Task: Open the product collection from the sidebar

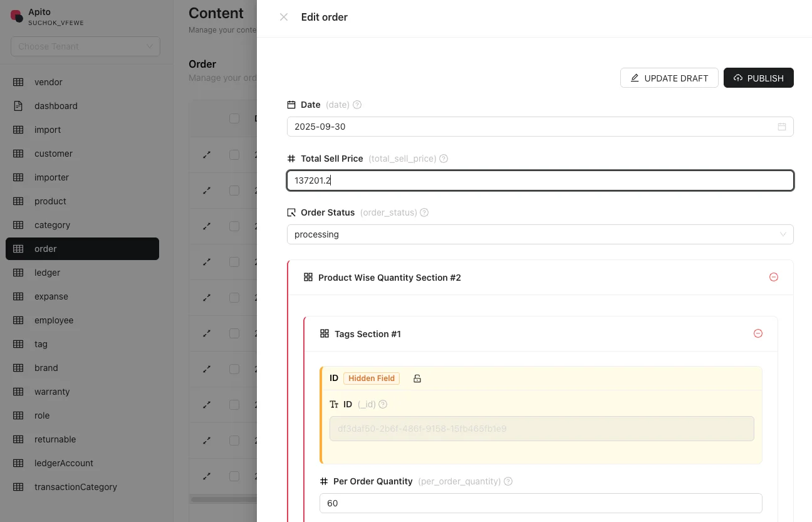Action: (x=50, y=201)
